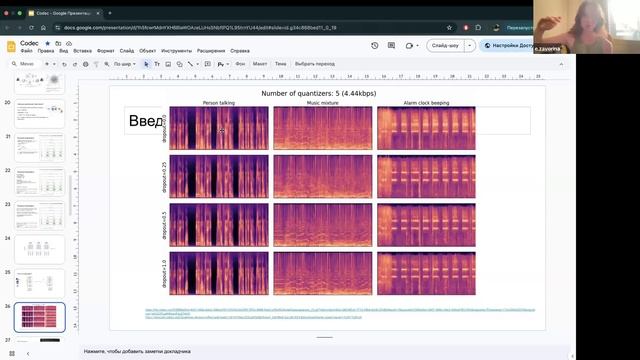Image resolution: width=640 pixels, height=360 pixels.
Task: Open the browser profile avatar
Action: pyautogui.click(x=496, y=28)
